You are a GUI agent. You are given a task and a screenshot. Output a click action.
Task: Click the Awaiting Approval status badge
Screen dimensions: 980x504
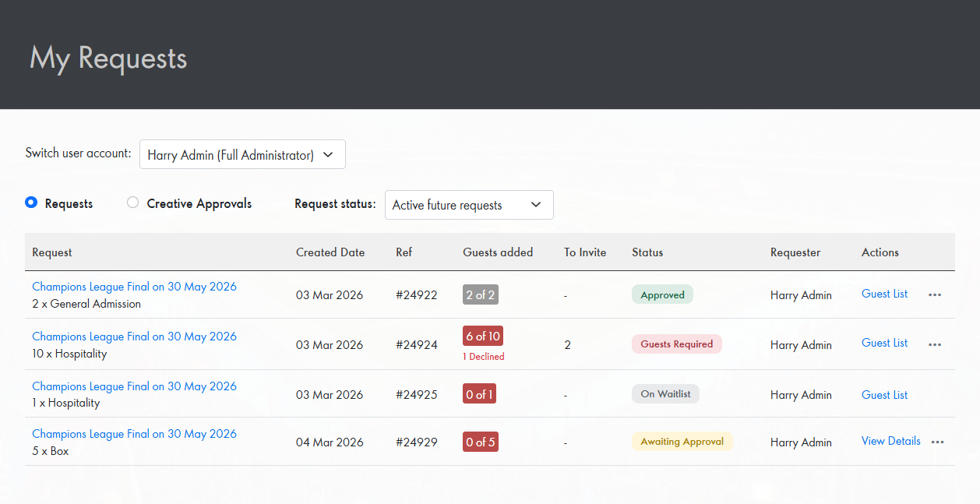(682, 442)
